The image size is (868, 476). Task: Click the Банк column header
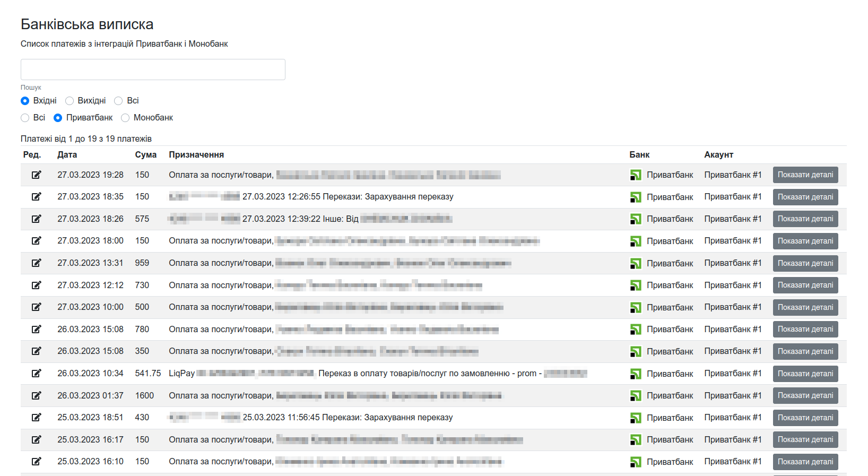click(639, 155)
